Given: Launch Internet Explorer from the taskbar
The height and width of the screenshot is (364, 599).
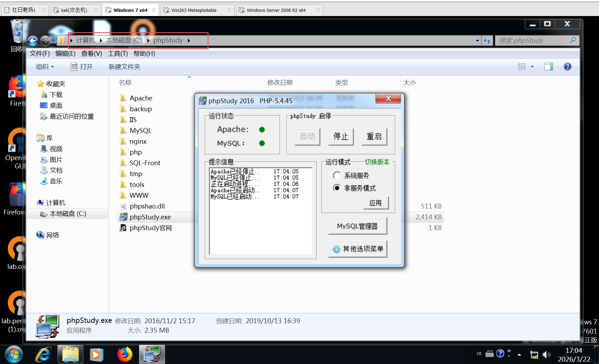Looking at the screenshot, I should click(x=43, y=355).
